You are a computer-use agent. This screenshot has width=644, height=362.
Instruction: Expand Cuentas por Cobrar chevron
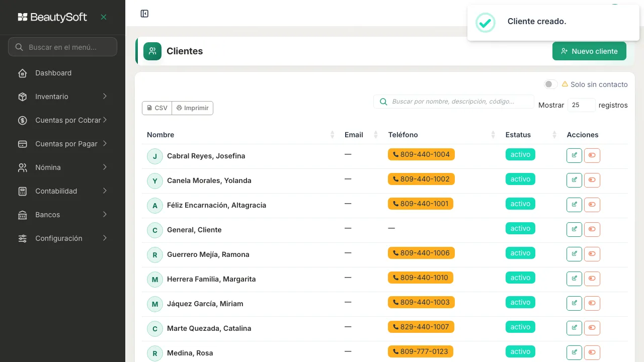pos(105,120)
